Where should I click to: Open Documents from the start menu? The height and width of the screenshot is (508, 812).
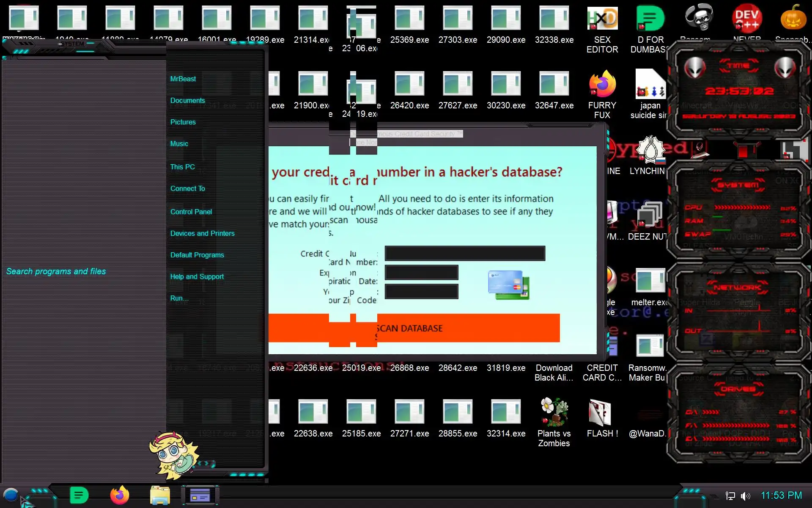(x=187, y=100)
